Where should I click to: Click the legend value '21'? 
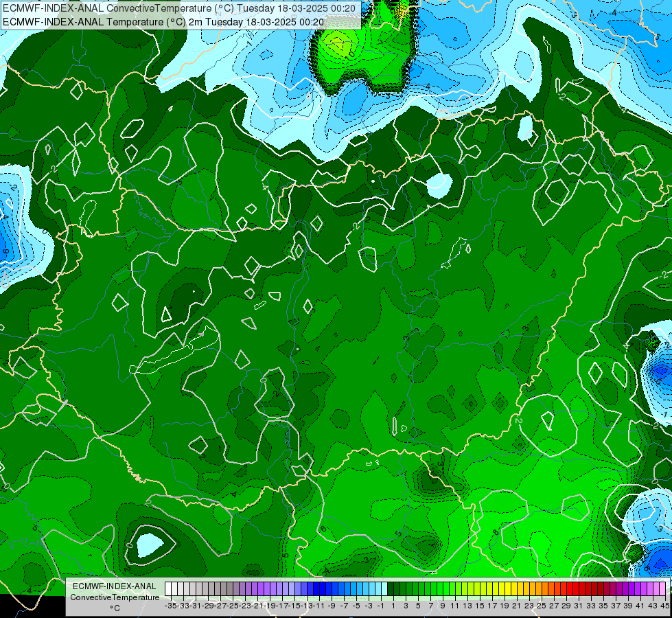(517, 606)
